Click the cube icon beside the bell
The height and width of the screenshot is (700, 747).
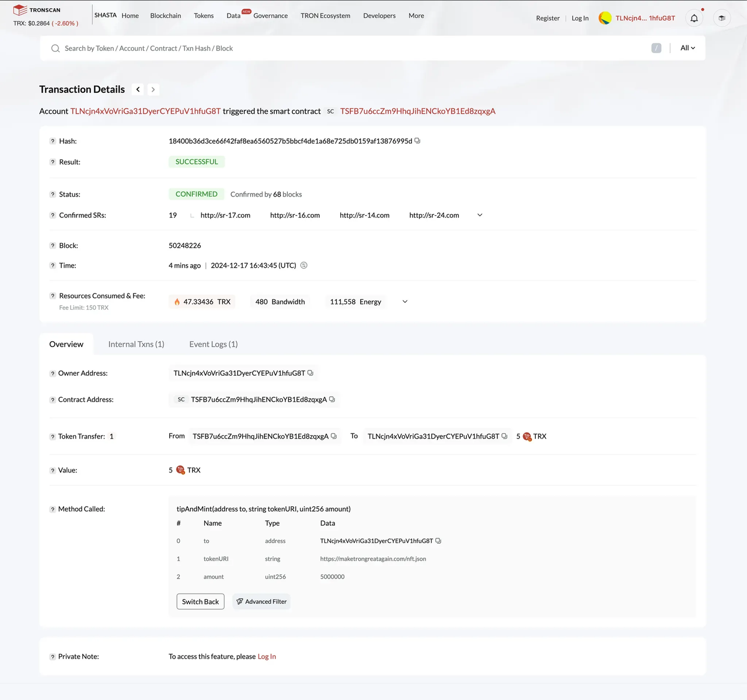pyautogui.click(x=722, y=18)
